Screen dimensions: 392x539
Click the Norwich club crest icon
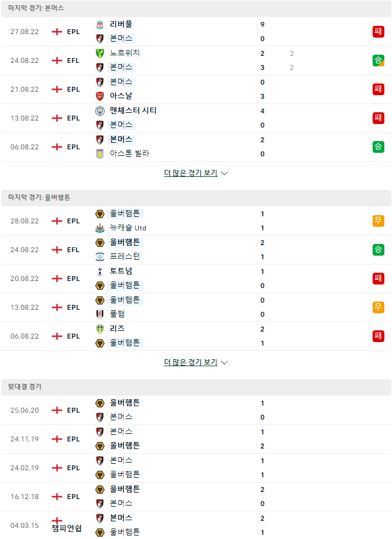coord(100,53)
